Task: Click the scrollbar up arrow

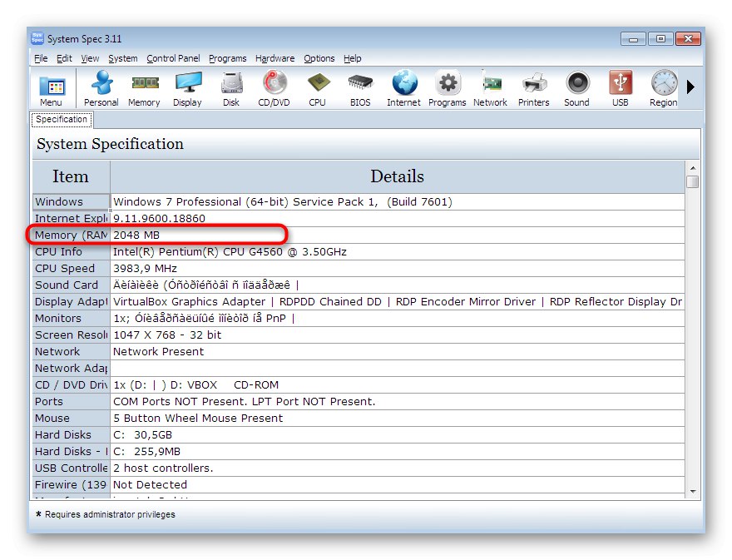Action: [x=693, y=168]
